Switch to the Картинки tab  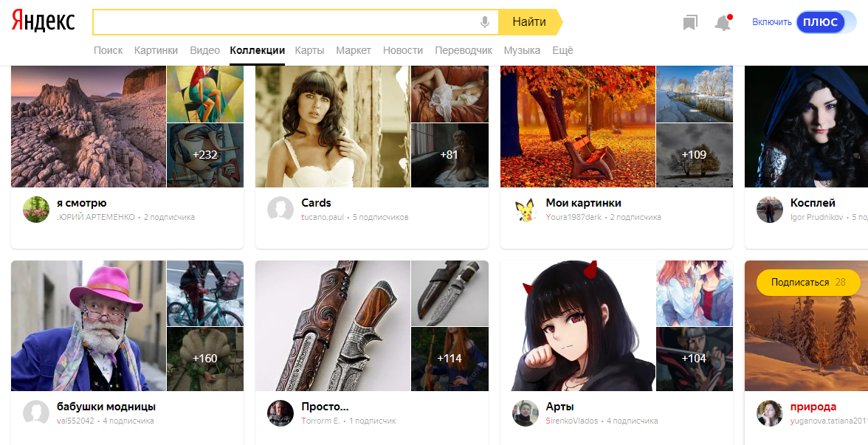click(x=156, y=50)
